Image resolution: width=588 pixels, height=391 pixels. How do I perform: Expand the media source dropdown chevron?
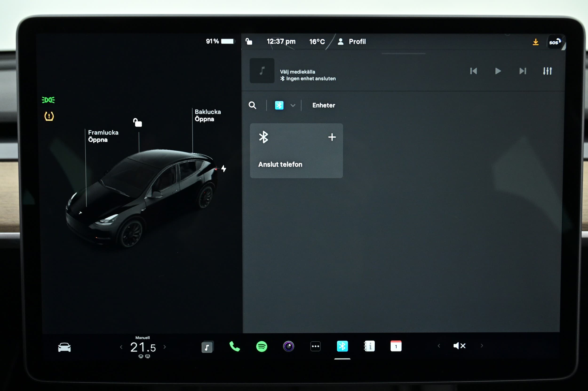point(293,106)
